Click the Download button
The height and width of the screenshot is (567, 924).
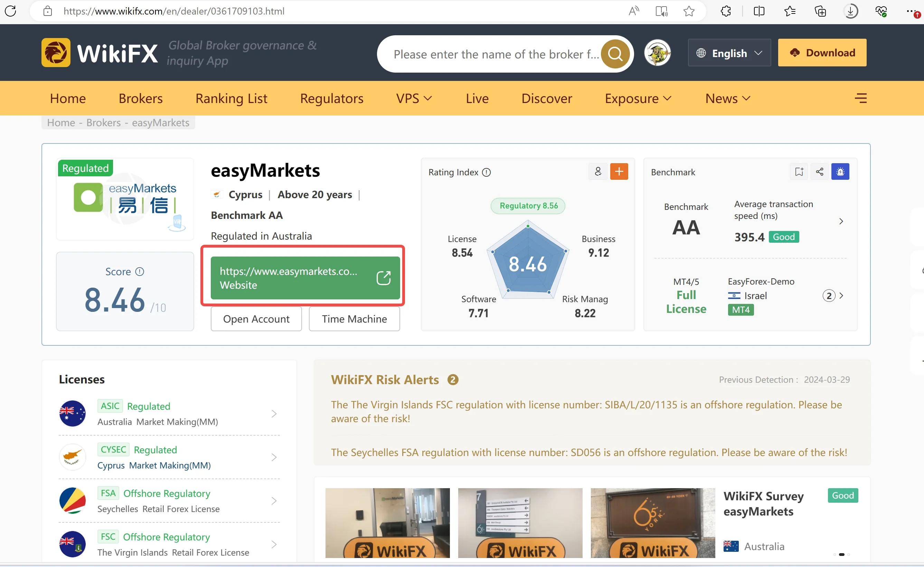click(x=822, y=53)
